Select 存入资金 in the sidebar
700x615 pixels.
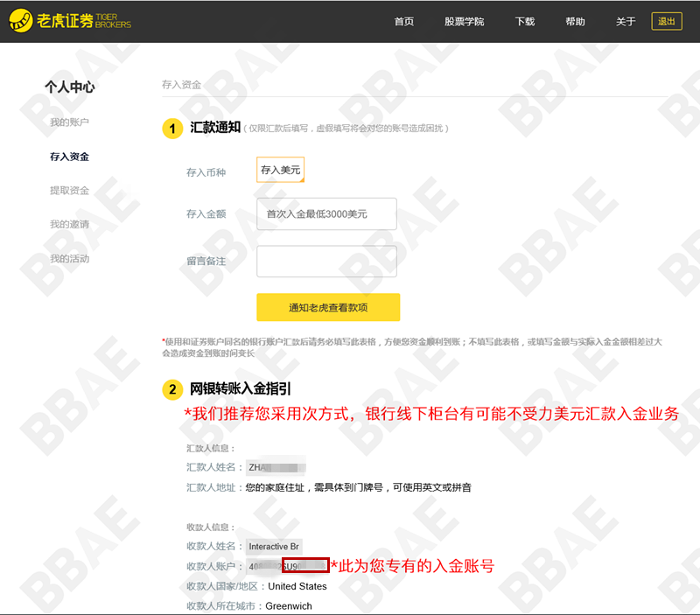70,157
